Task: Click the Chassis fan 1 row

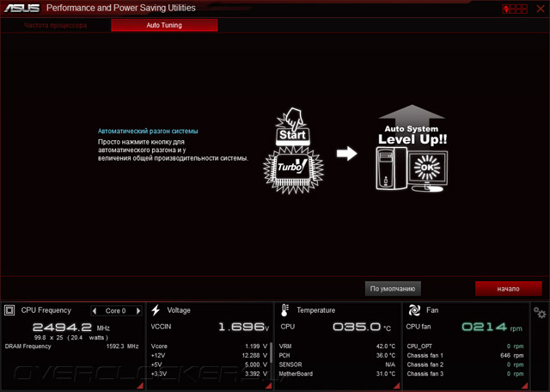Action: 465,356
